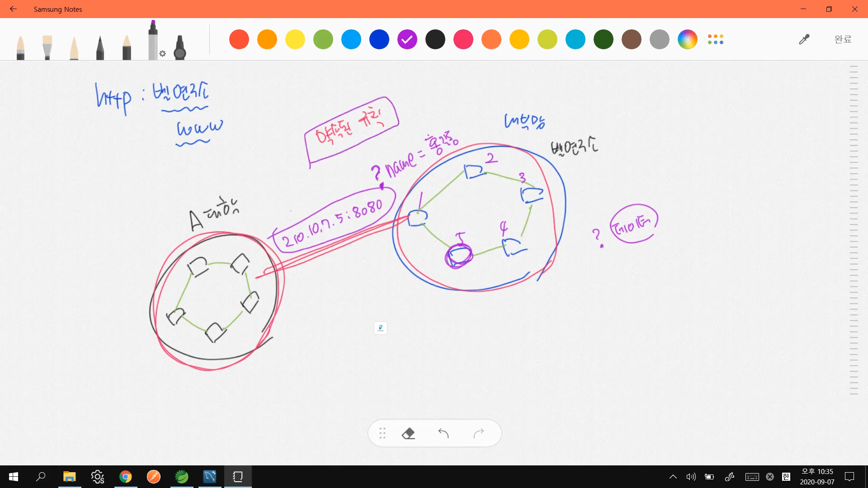The image size is (868, 488).
Task: Click the eraser in floating toolbar
Action: 408,433
